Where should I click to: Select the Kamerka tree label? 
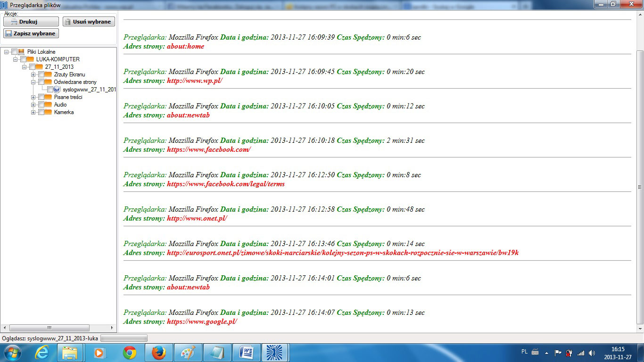[64, 112]
